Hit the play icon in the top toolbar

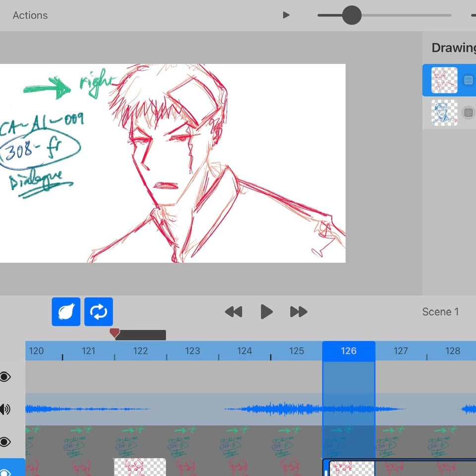coord(286,15)
